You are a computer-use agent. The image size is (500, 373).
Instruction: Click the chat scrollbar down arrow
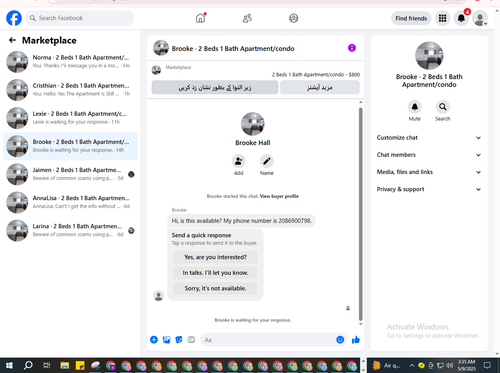pos(360,324)
